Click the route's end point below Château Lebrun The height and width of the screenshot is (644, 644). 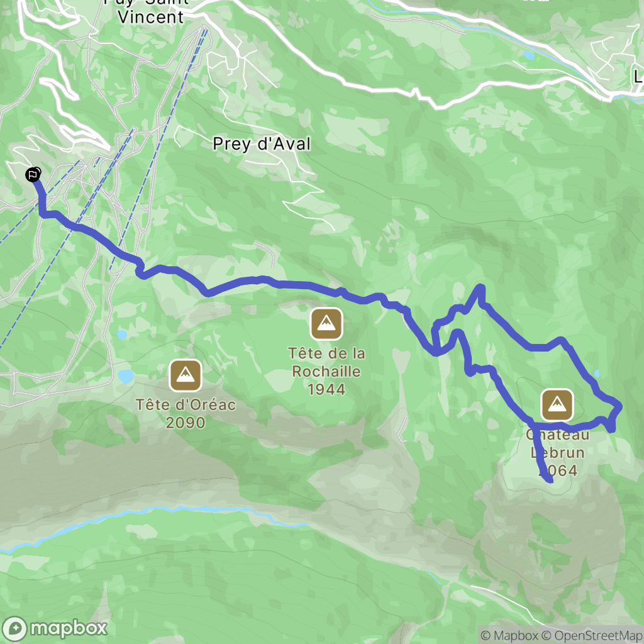pyautogui.click(x=548, y=479)
